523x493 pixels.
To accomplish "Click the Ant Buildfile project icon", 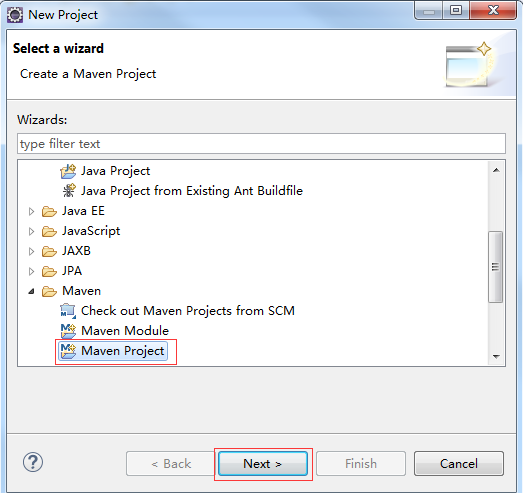I will tap(69, 191).
